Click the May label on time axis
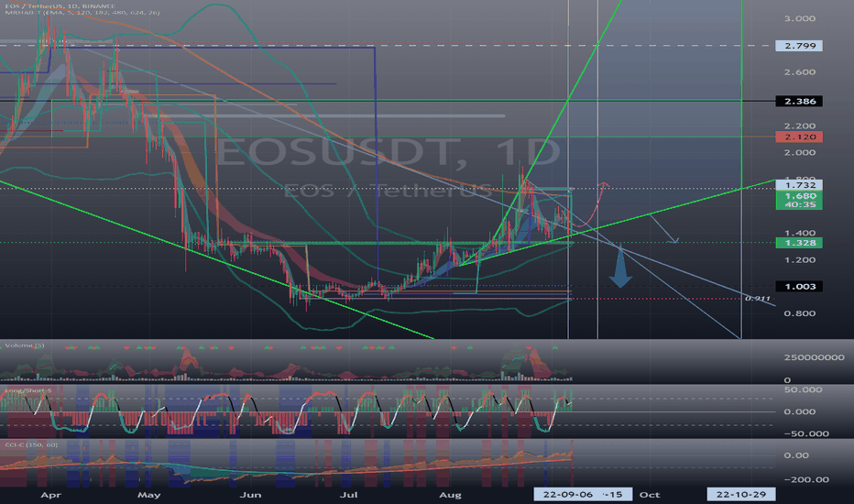Viewport: 854px width, 504px height. [148, 495]
